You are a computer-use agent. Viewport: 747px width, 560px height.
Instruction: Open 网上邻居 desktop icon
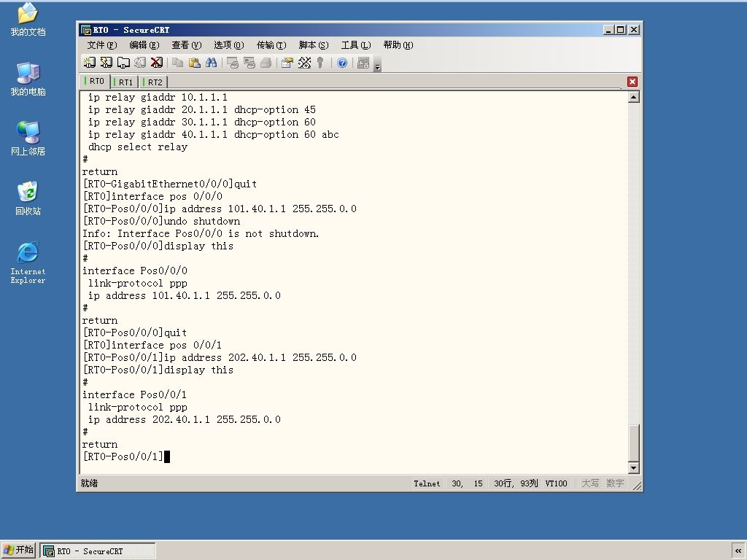pyautogui.click(x=28, y=139)
